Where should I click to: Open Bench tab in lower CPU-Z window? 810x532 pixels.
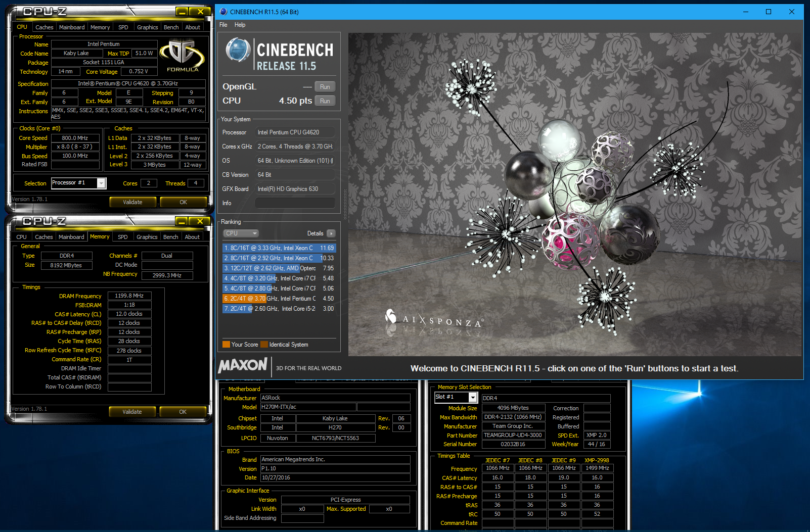coord(171,237)
